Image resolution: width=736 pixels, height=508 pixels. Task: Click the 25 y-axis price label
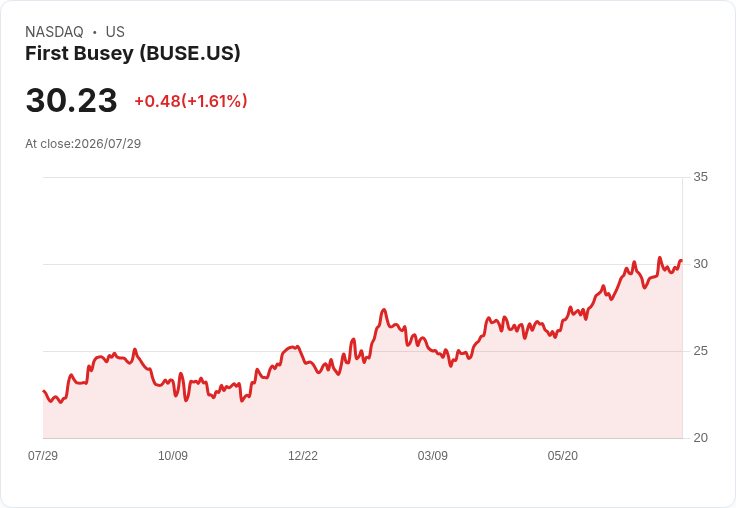coord(700,351)
